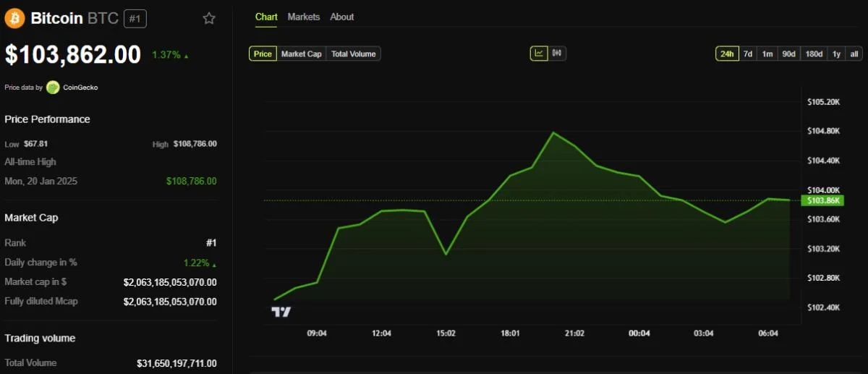The height and width of the screenshot is (374, 868).
Task: Click the 1.22% daily change value
Action: click(x=200, y=263)
